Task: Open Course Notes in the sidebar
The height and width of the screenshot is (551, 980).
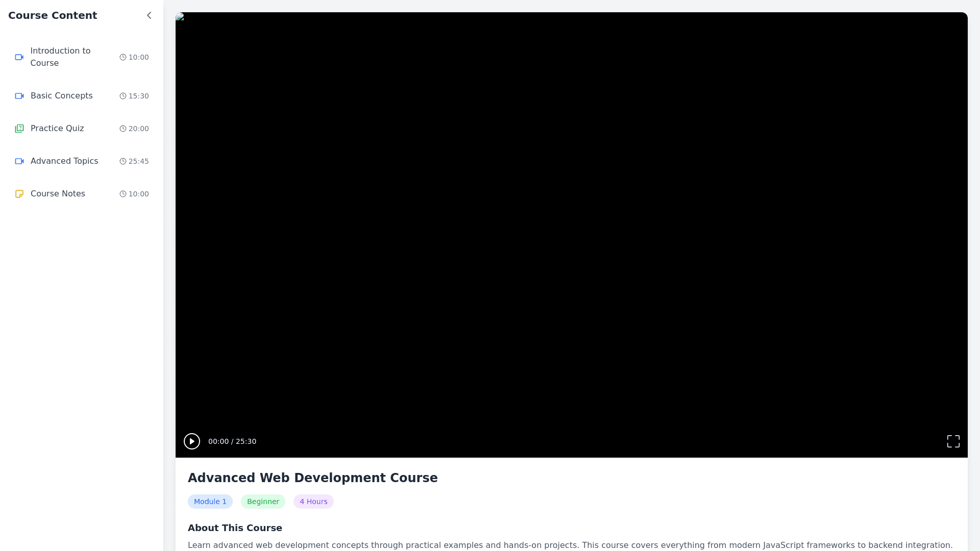Action: coord(58,194)
